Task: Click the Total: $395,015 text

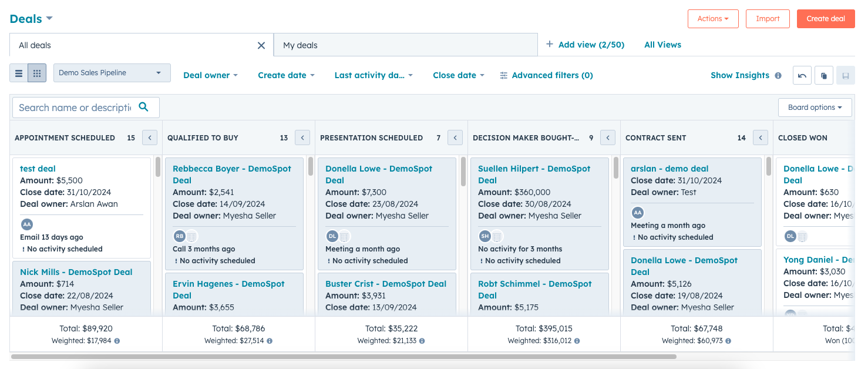Action: 544,328
